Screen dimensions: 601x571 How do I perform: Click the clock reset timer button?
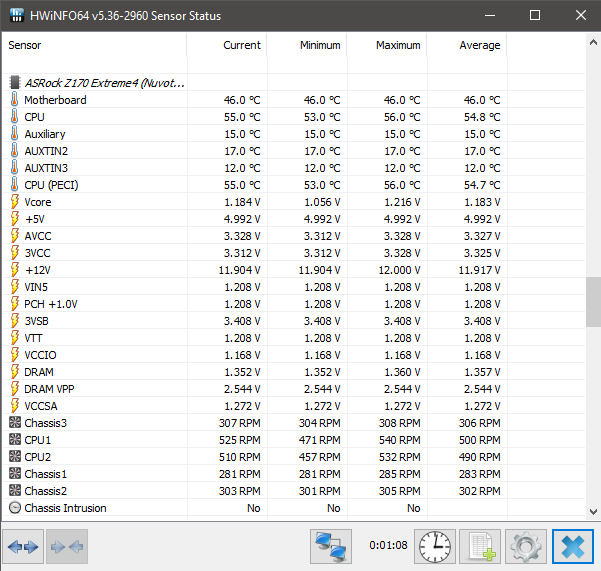click(435, 546)
